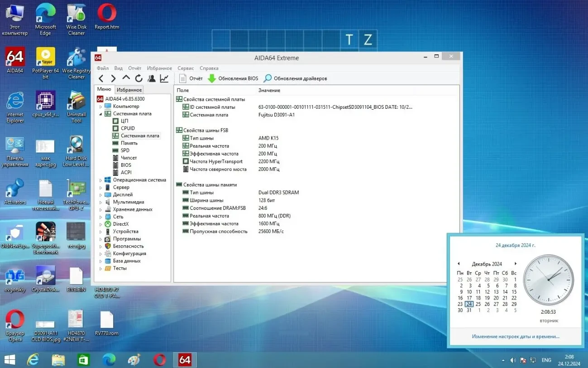Open the Сервис menu
The image size is (588, 368).
point(185,68)
